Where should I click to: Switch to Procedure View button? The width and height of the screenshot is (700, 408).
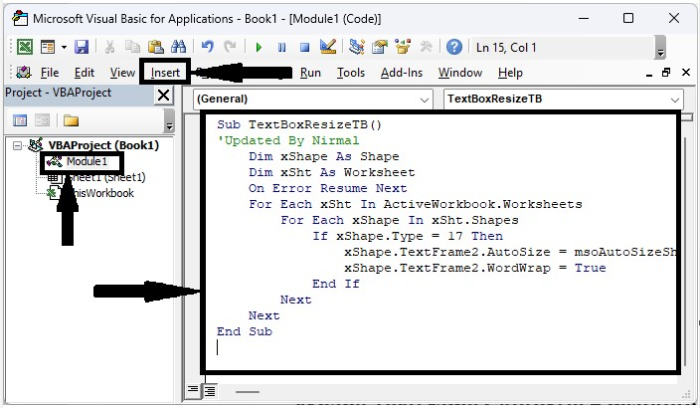click(x=193, y=391)
